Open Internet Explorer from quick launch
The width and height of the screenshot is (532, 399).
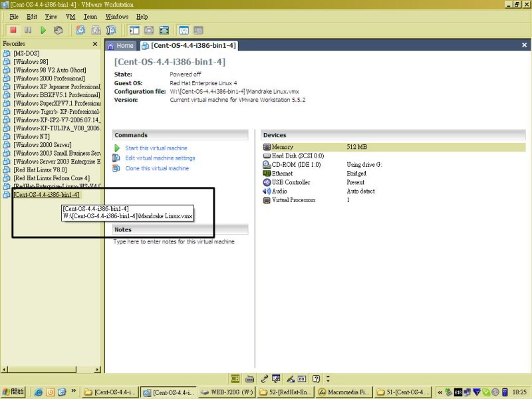coord(39,392)
